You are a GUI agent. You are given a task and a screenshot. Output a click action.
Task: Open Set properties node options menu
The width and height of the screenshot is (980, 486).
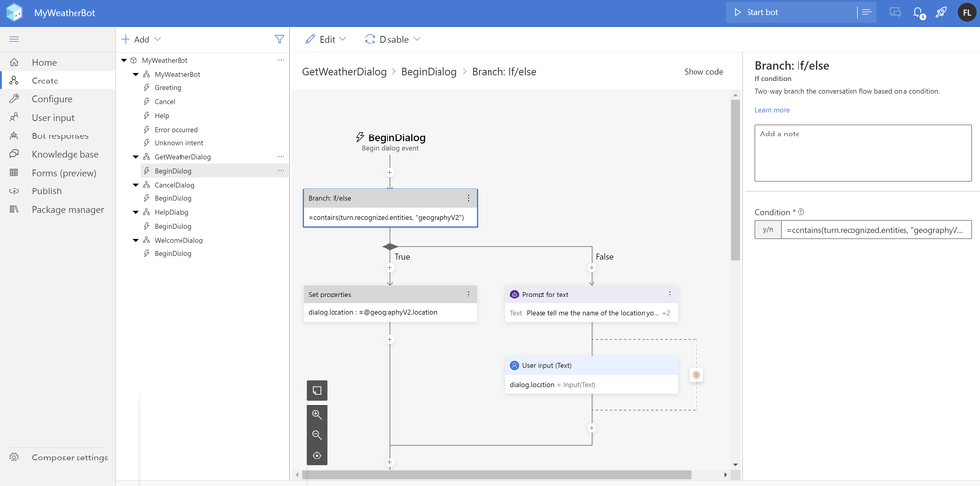468,294
